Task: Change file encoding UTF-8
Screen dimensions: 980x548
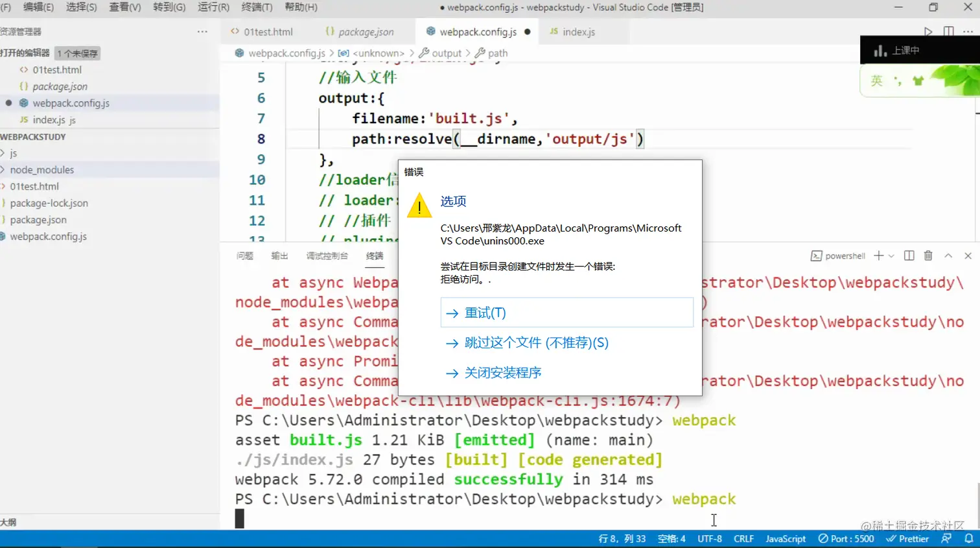Action: click(x=710, y=539)
